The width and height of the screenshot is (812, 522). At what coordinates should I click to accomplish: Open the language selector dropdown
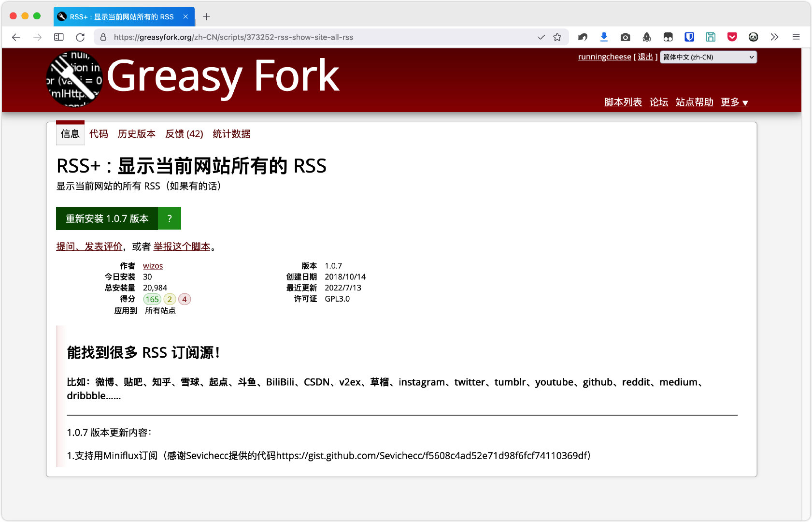coord(709,57)
